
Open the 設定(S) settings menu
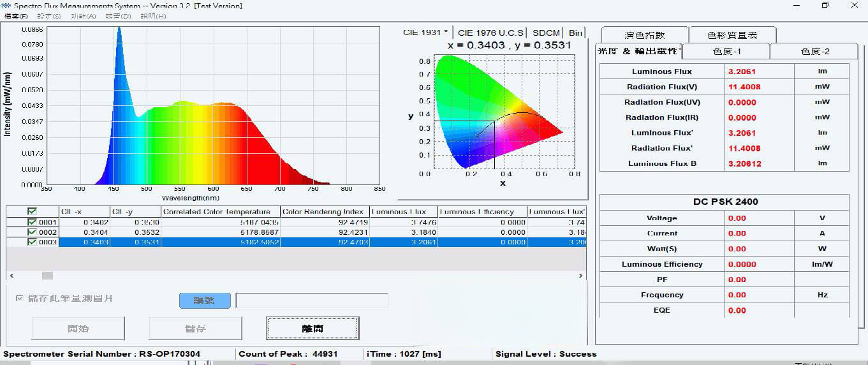pos(49,16)
